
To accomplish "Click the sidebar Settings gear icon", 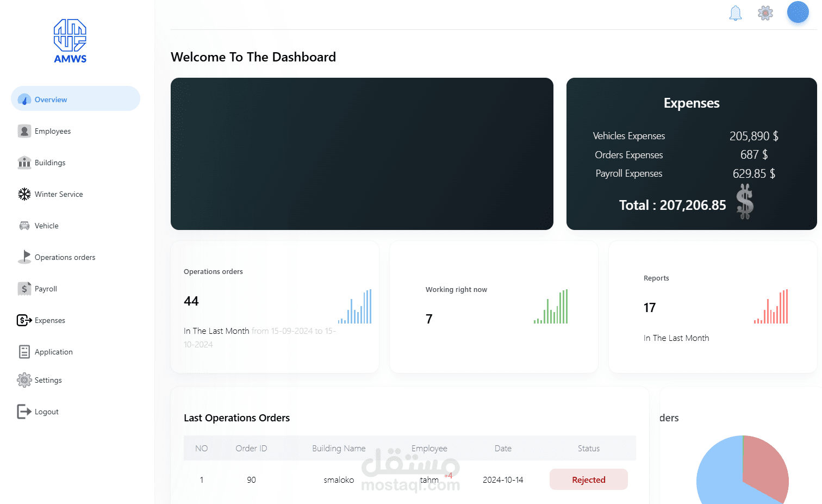I will click(24, 380).
